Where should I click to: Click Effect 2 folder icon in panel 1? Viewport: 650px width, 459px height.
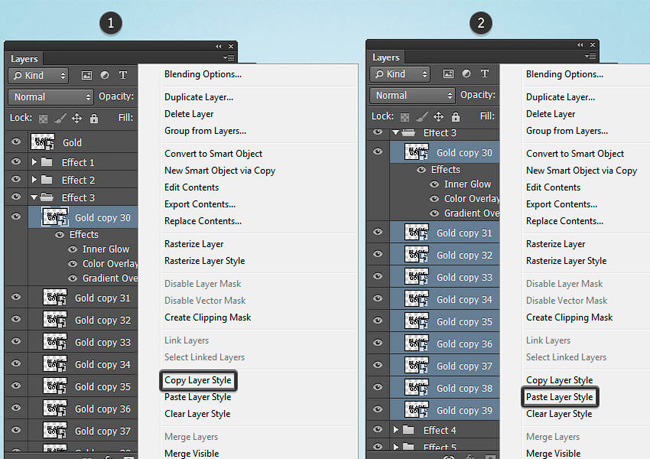click(46, 180)
